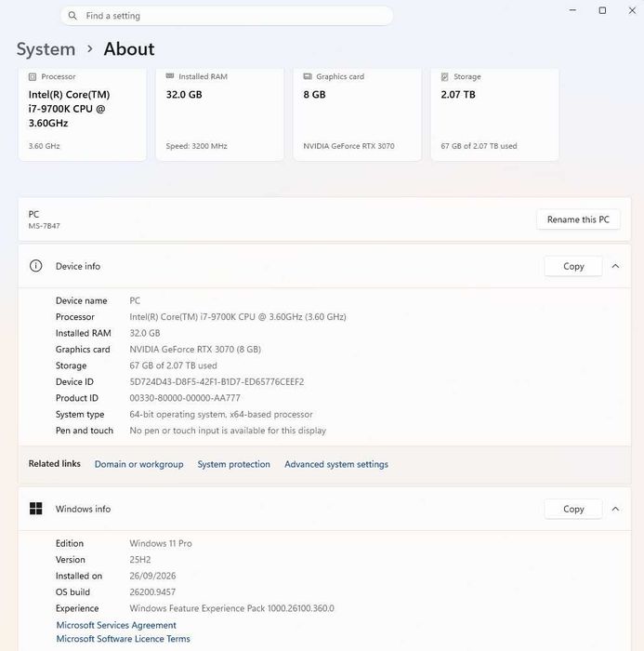The height and width of the screenshot is (651, 644).
Task: Close the Settings window
Action: pyautogui.click(x=632, y=10)
